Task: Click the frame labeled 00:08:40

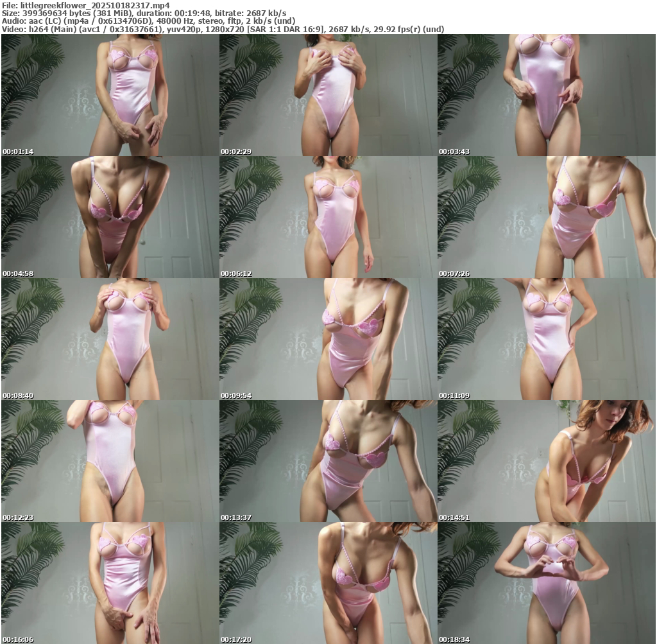Action: [110, 339]
